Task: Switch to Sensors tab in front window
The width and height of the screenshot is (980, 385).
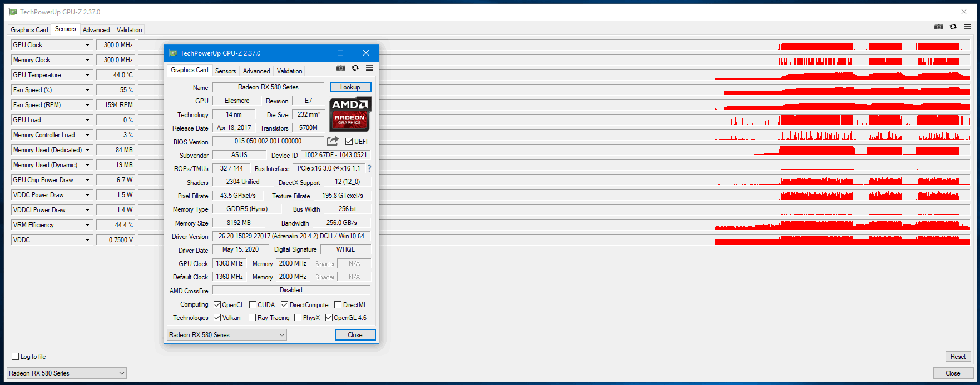Action: [226, 71]
